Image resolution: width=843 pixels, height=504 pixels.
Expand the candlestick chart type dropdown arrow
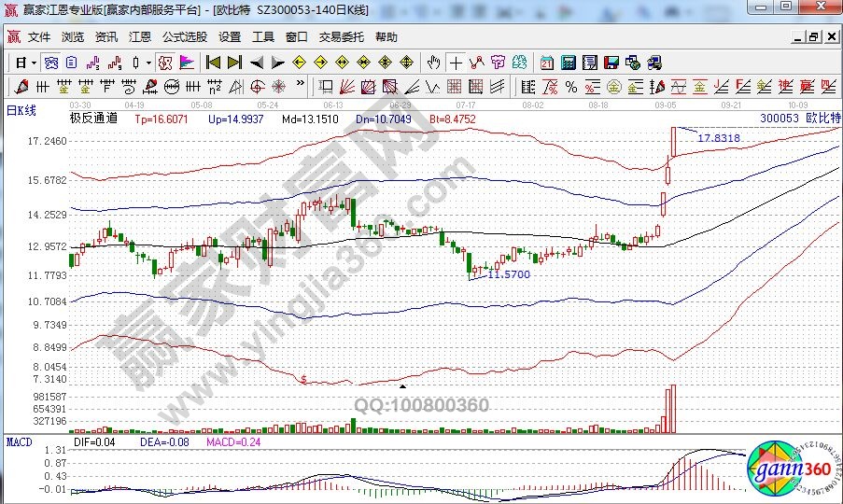[x=149, y=63]
